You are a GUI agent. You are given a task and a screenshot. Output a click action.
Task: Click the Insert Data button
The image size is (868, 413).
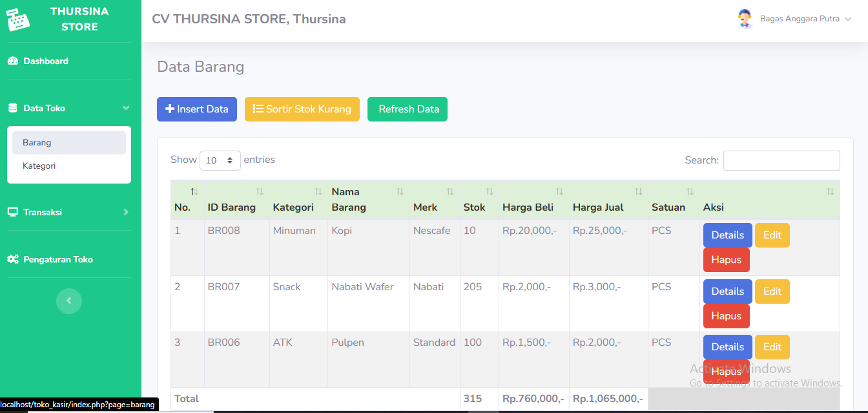point(197,109)
